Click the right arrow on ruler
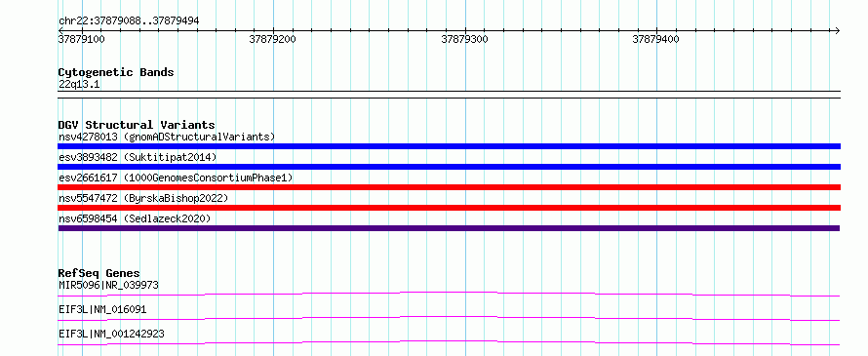Image resolution: width=868 pixels, height=356 pixels. click(838, 30)
